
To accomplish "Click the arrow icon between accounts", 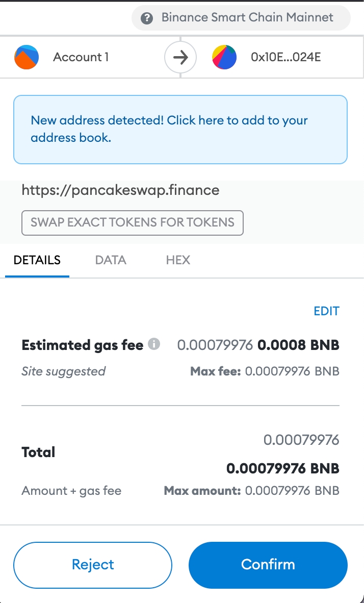I will point(180,57).
